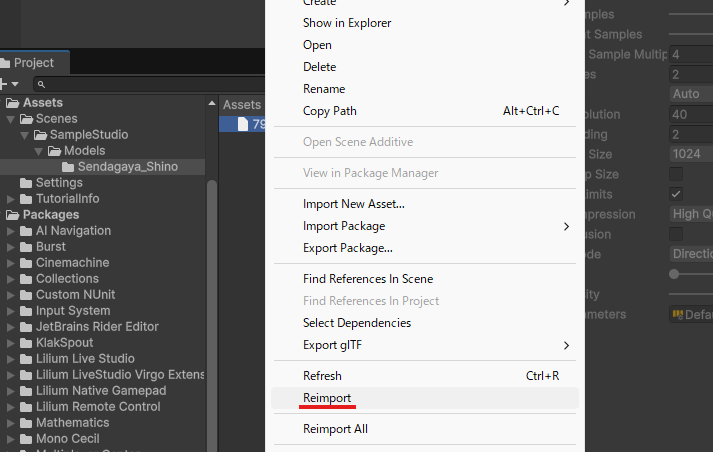This screenshot has width=713, height=452.
Task: Click Copy Path menu item
Action: click(425, 111)
